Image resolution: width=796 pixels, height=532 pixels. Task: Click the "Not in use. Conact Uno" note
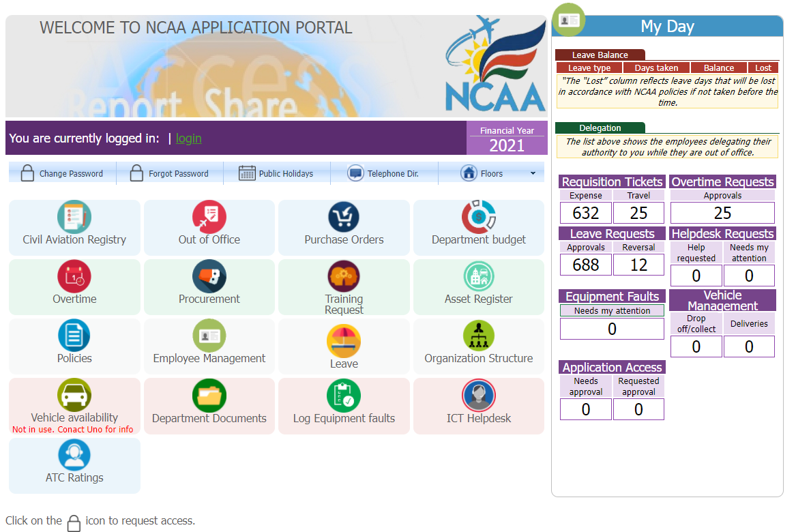(x=72, y=430)
